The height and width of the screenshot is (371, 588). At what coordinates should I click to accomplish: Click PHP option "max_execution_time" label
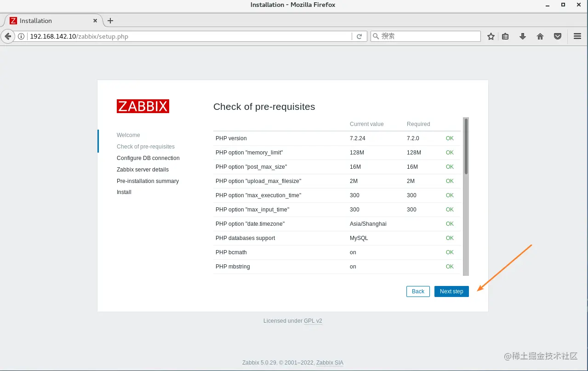coord(258,195)
